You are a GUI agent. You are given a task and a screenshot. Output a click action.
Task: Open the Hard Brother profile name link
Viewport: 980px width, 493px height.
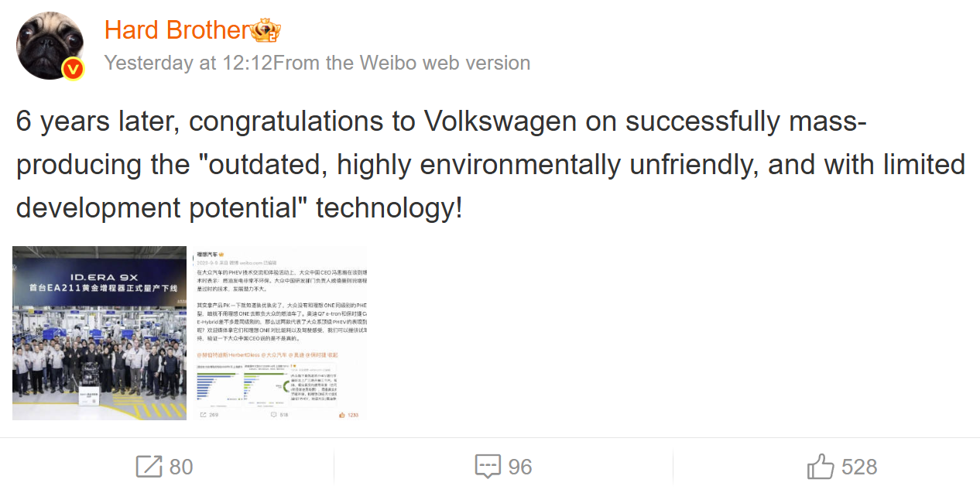176,30
